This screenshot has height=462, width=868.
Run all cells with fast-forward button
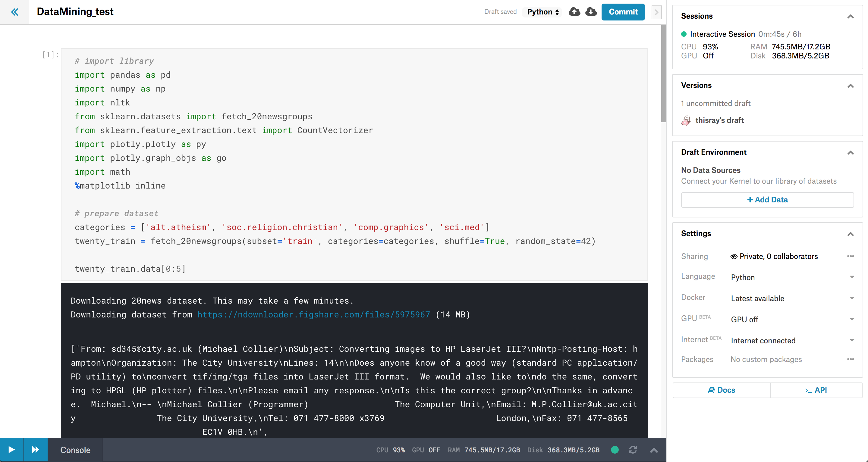click(35, 450)
